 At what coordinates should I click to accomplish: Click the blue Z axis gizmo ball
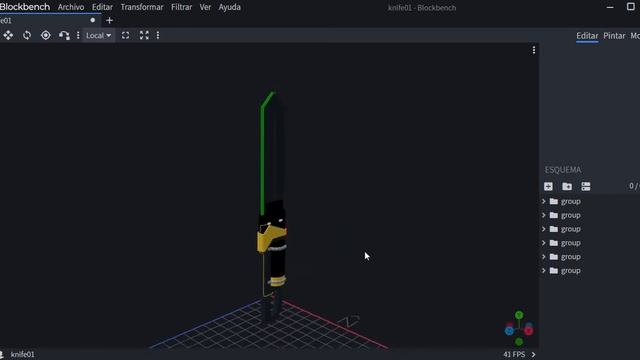point(509,331)
